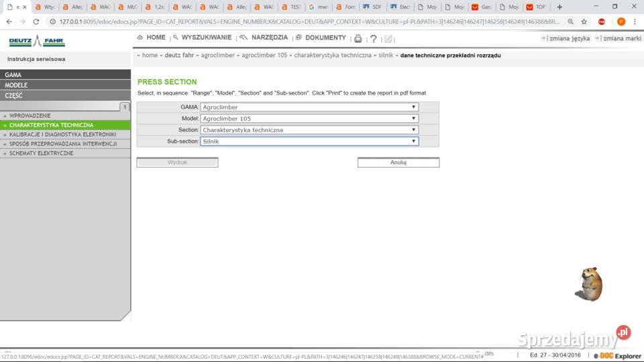Reload the page with the browser refresh icon
Image resolution: width=644 pixels, height=362 pixels.
[35, 21]
